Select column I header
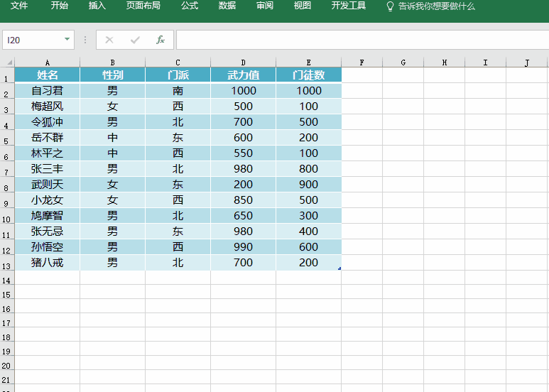The image size is (549, 392). tap(485, 62)
